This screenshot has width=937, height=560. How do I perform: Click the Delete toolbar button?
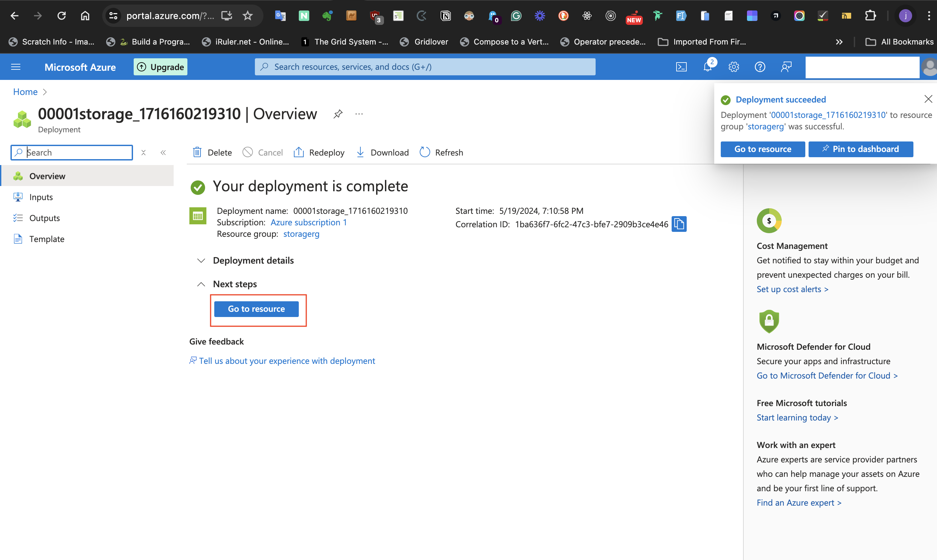point(212,153)
